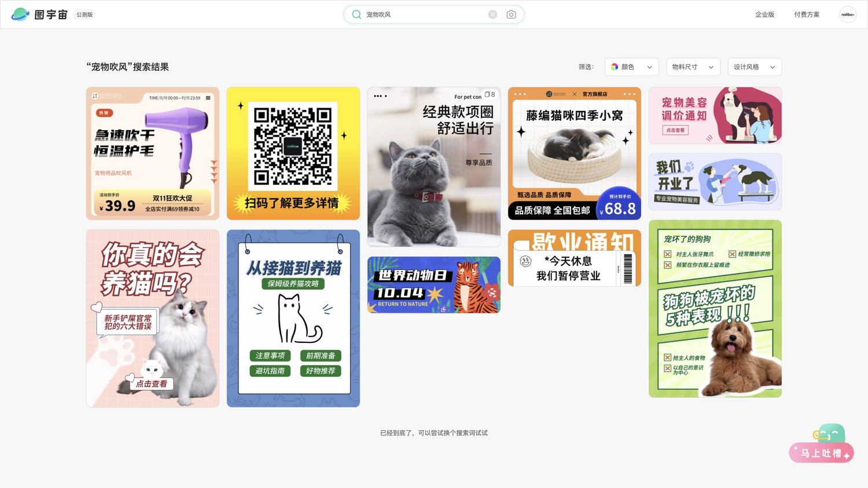Clear the search text with the X icon
The image size is (868, 488).
(x=492, y=14)
